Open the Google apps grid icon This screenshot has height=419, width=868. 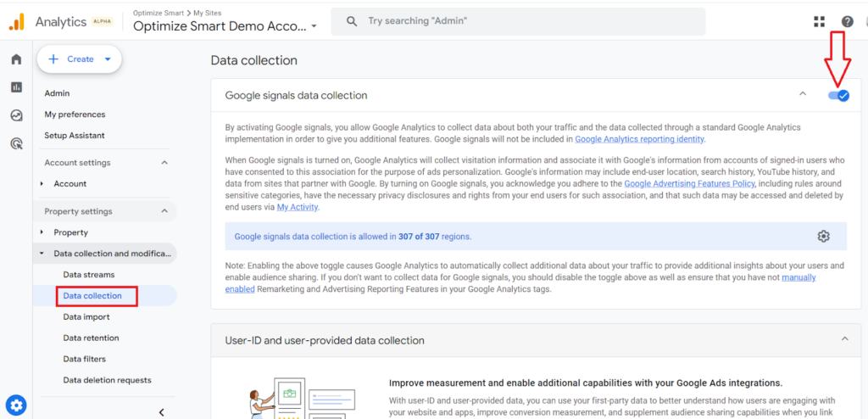820,21
